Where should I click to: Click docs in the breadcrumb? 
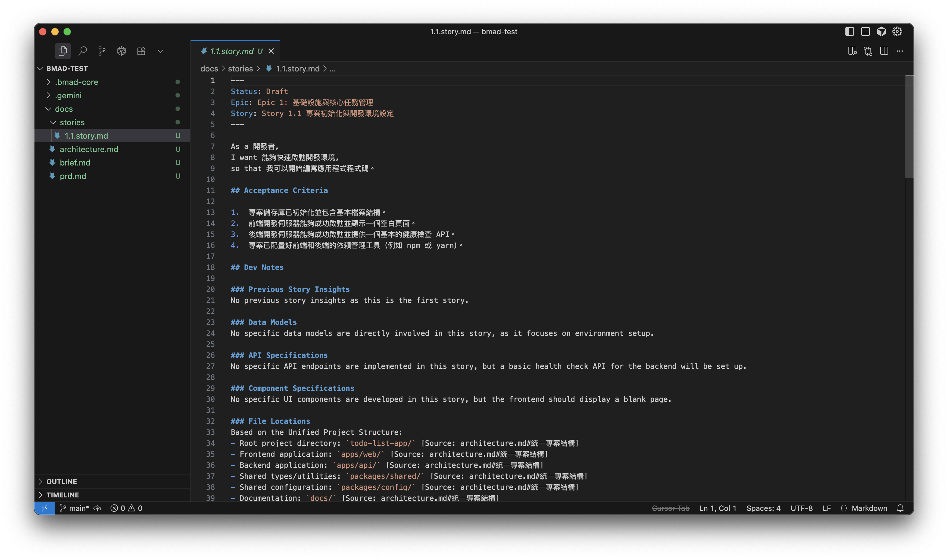tap(209, 69)
